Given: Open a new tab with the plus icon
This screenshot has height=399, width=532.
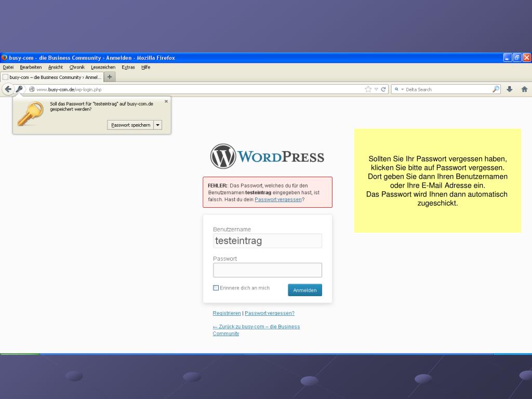Looking at the screenshot, I should point(110,77).
